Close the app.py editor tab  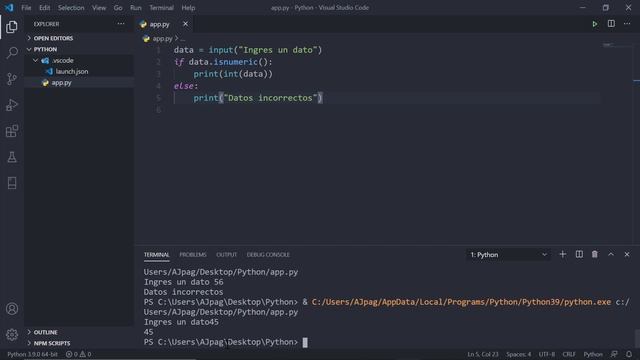click(185, 24)
